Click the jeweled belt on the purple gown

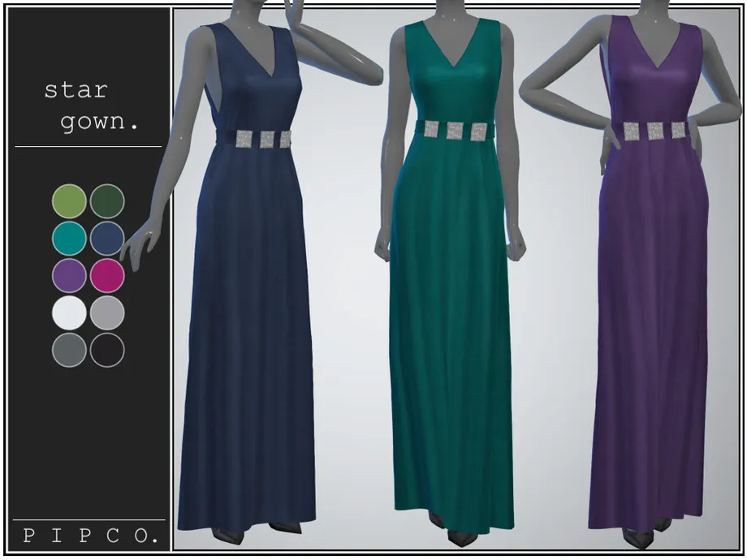[x=654, y=128]
